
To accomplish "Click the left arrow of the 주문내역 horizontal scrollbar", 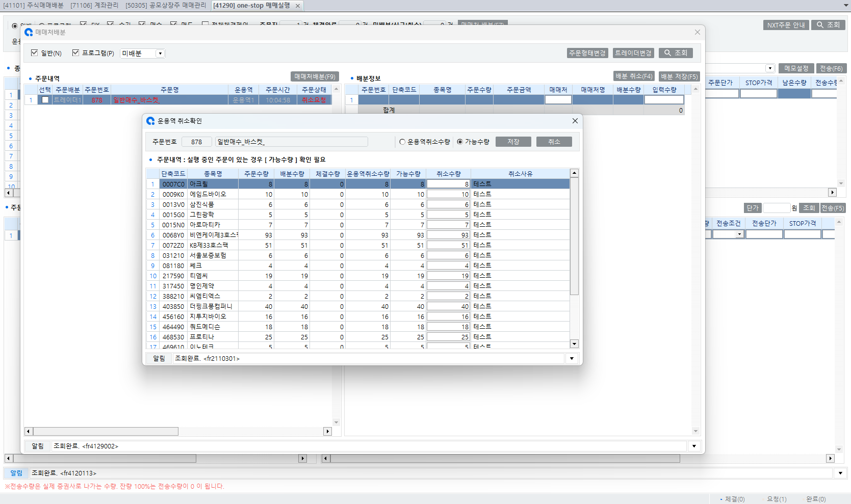I will (x=29, y=432).
